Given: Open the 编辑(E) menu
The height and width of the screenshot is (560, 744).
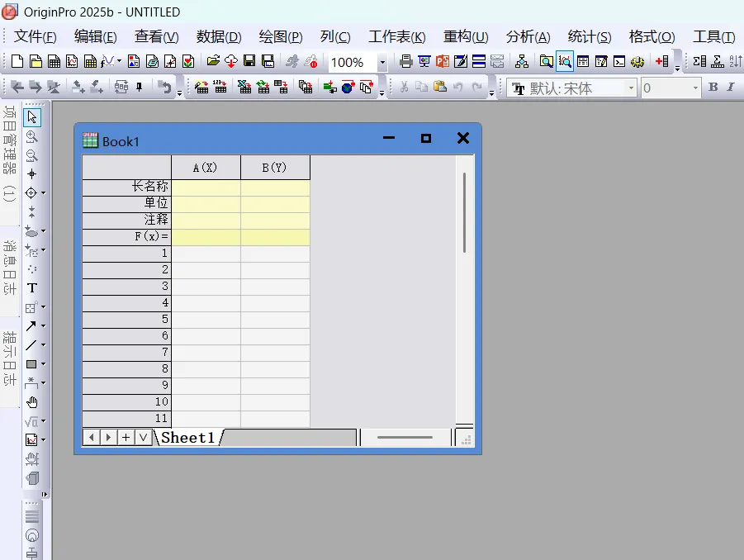Looking at the screenshot, I should 95,36.
